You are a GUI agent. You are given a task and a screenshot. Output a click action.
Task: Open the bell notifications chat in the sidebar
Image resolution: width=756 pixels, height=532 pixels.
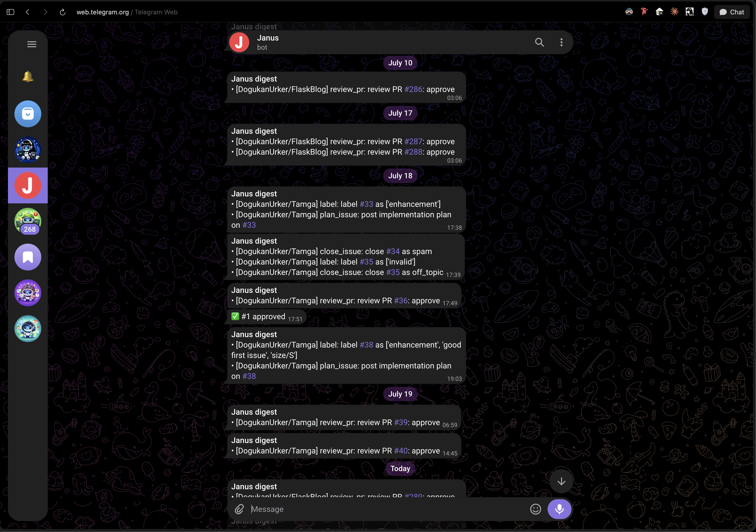click(28, 77)
